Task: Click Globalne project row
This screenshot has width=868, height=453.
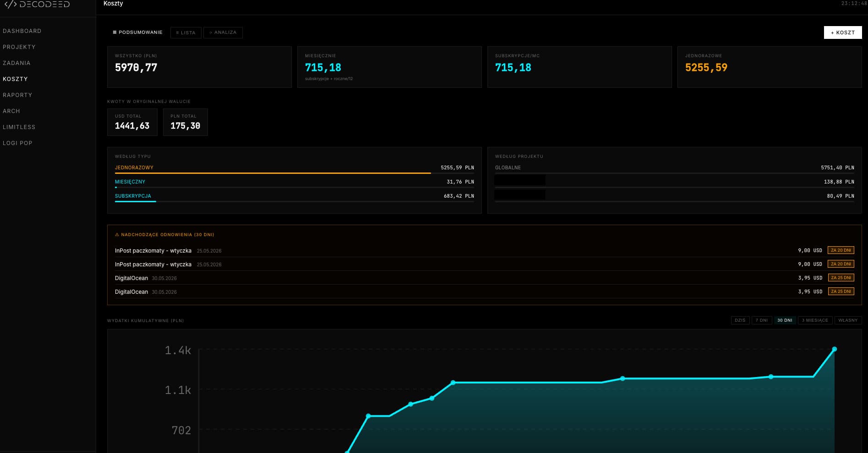Action: tap(675, 169)
